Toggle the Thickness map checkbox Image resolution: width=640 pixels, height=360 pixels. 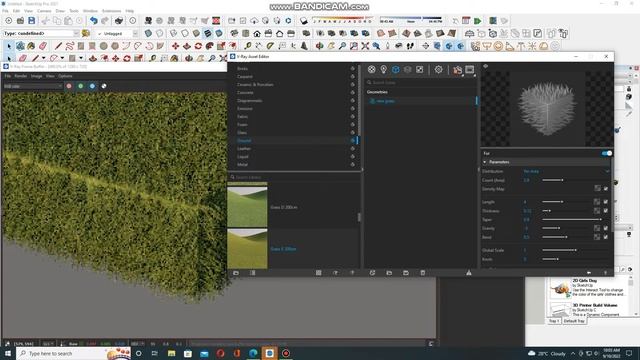pos(606,211)
